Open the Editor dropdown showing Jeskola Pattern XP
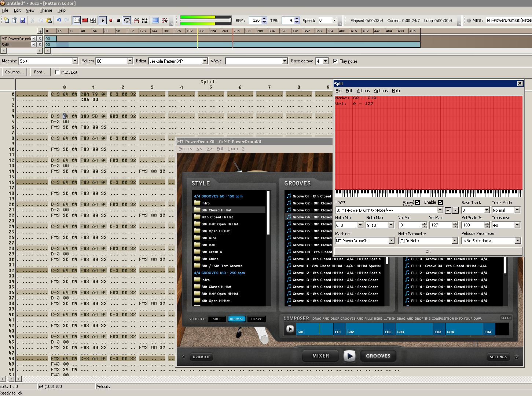Viewport: 532px width, 396px height. (205, 61)
